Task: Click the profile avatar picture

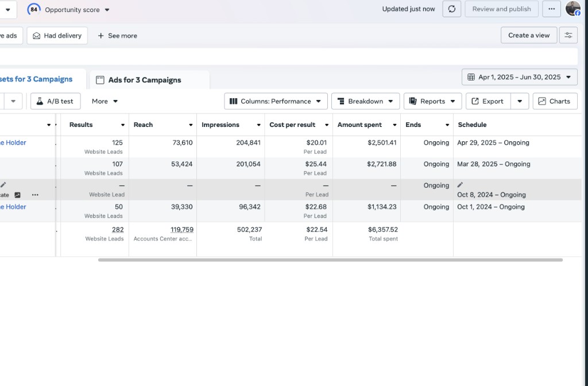Action: [572, 8]
